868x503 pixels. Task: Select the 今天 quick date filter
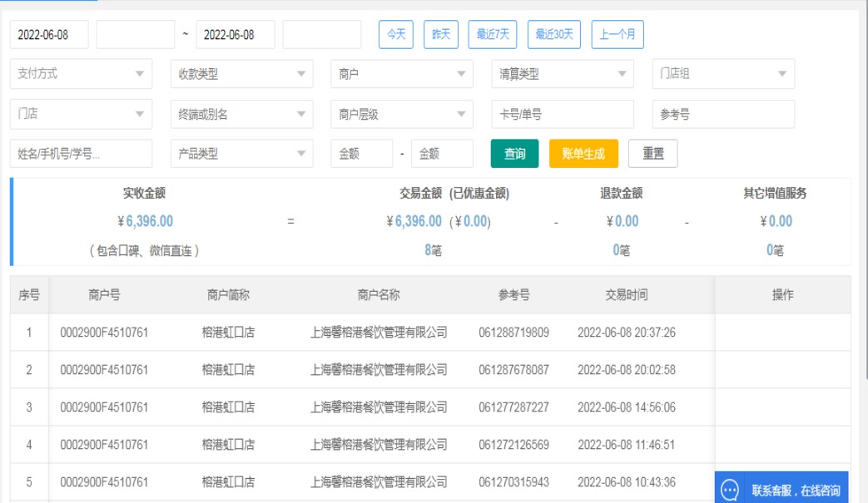(396, 35)
